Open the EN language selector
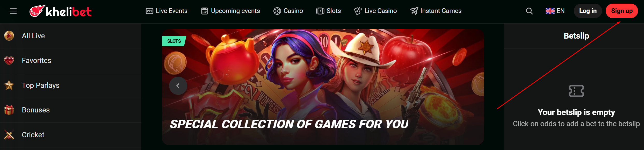This screenshot has height=150, width=644. pos(555,11)
